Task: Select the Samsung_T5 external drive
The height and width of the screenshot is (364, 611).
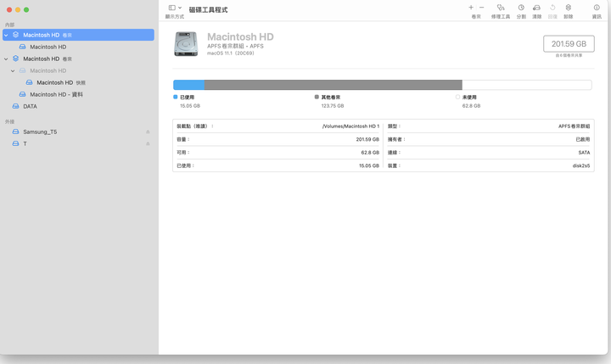Action: (x=78, y=132)
